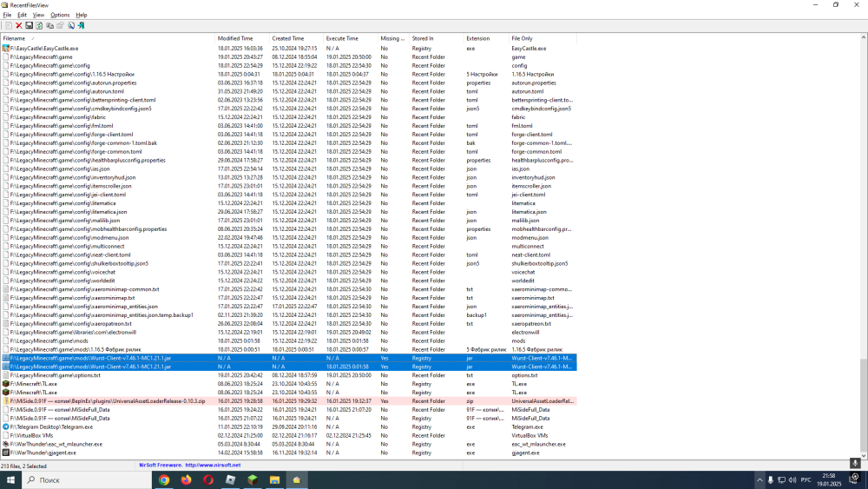The width and height of the screenshot is (868, 489).
Task: Click the vertical scrollbar up arrow
Action: pyautogui.click(x=864, y=37)
